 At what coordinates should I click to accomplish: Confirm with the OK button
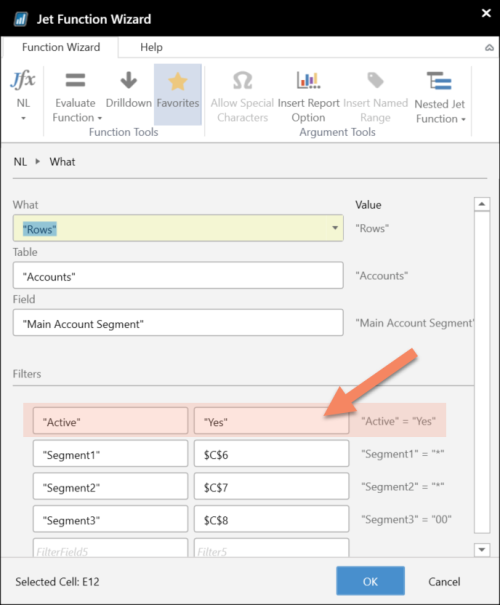370,581
